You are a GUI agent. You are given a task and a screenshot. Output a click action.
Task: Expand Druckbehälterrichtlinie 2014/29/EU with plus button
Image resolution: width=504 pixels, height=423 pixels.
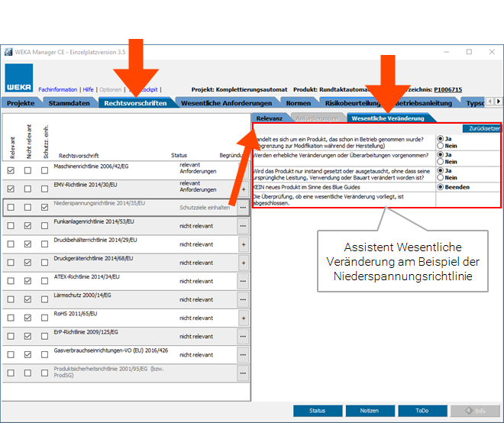tap(243, 244)
